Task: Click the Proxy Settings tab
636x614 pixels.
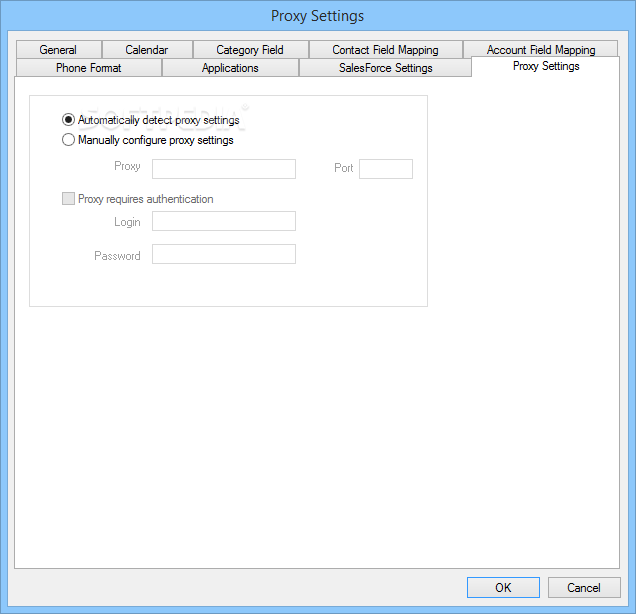Action: pos(546,66)
